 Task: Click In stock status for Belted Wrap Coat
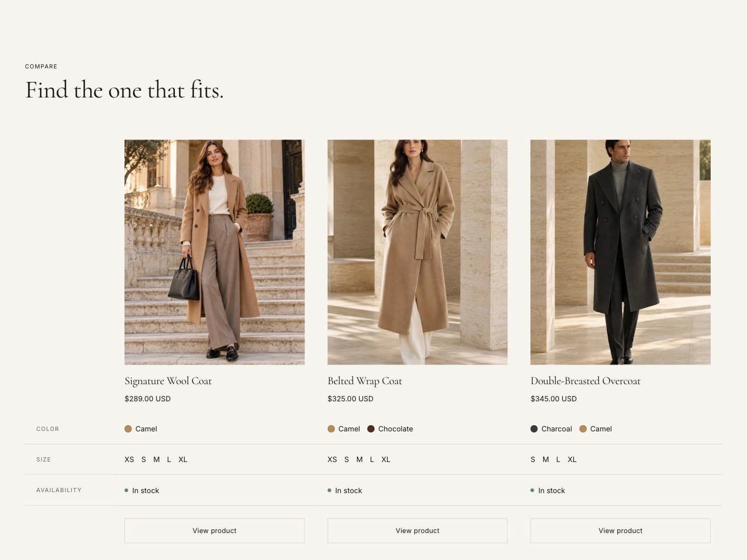[344, 491]
